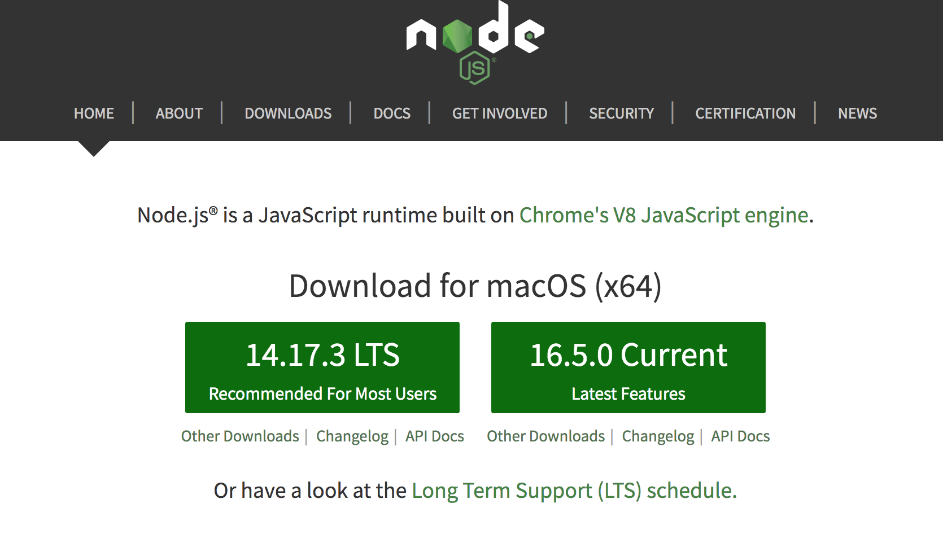Viewport: 943px width, 560px height.
Task: Open the Downloads nav item
Action: pos(288,113)
